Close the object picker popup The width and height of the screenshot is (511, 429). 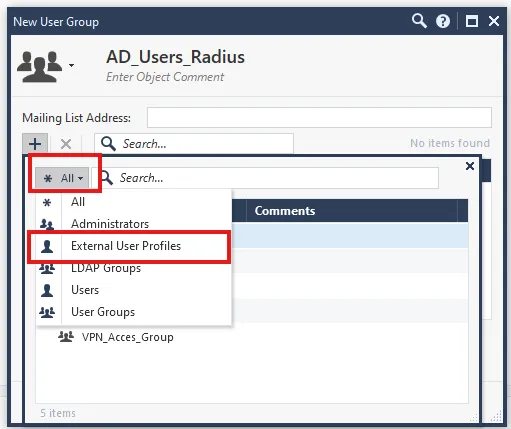[470, 166]
